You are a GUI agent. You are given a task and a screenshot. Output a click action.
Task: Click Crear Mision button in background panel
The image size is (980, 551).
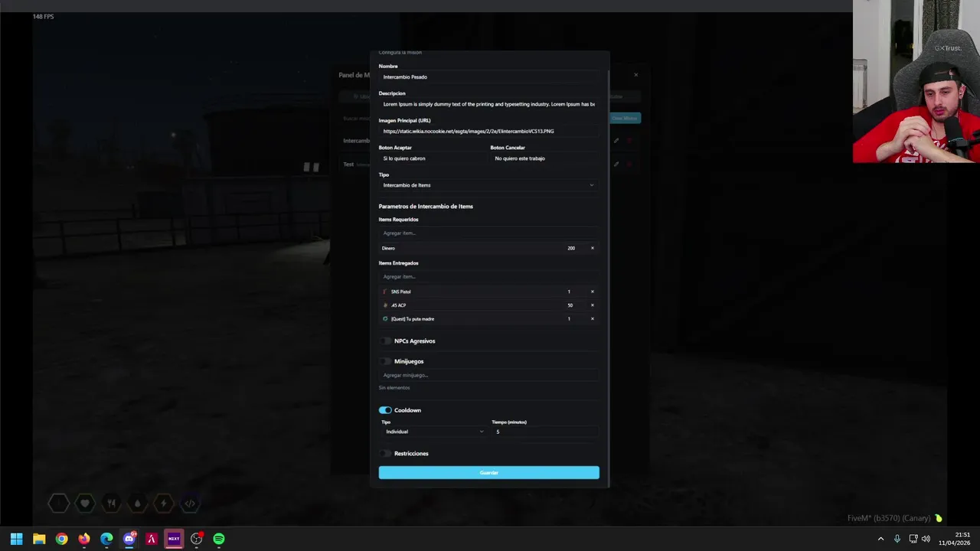[x=625, y=118]
